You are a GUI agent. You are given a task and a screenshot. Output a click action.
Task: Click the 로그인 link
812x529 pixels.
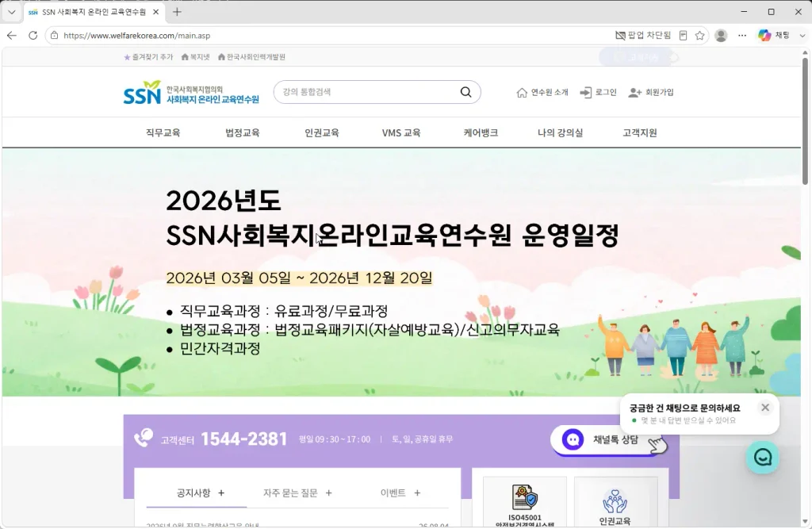pos(598,92)
